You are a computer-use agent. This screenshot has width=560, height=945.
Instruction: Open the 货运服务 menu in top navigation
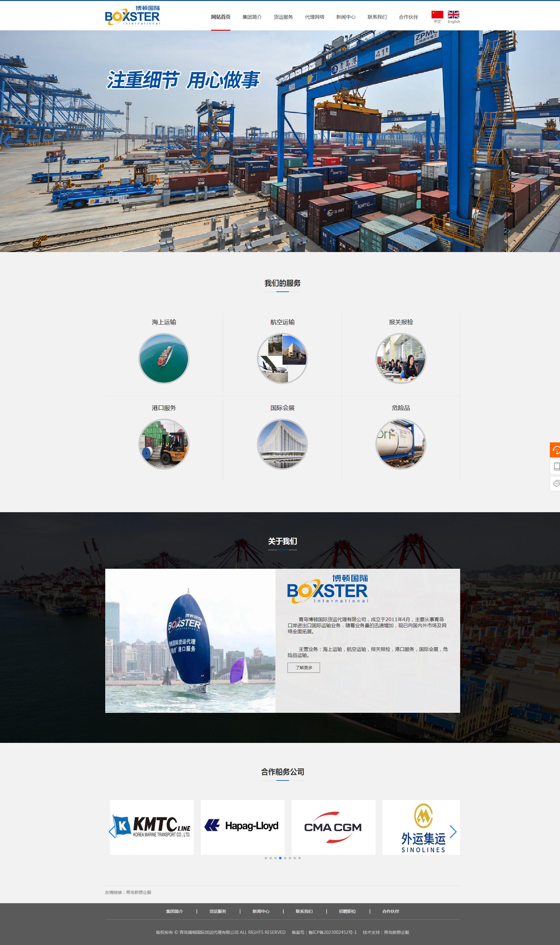pyautogui.click(x=283, y=17)
